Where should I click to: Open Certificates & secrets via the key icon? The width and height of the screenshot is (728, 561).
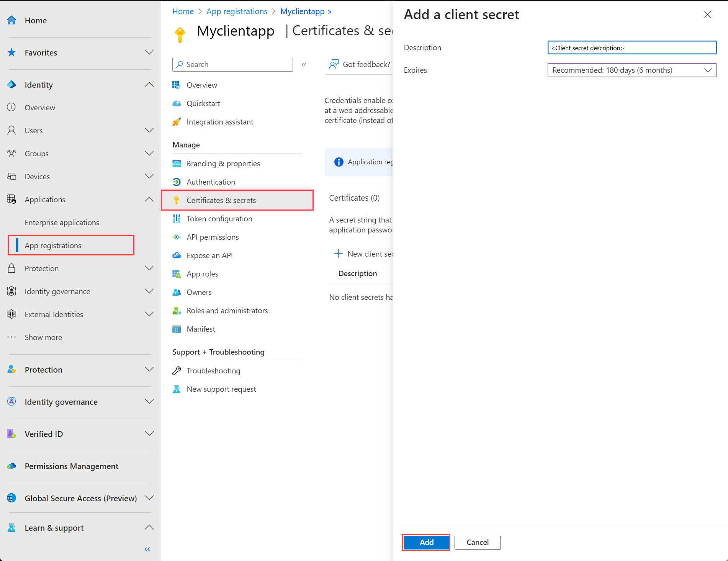[177, 200]
